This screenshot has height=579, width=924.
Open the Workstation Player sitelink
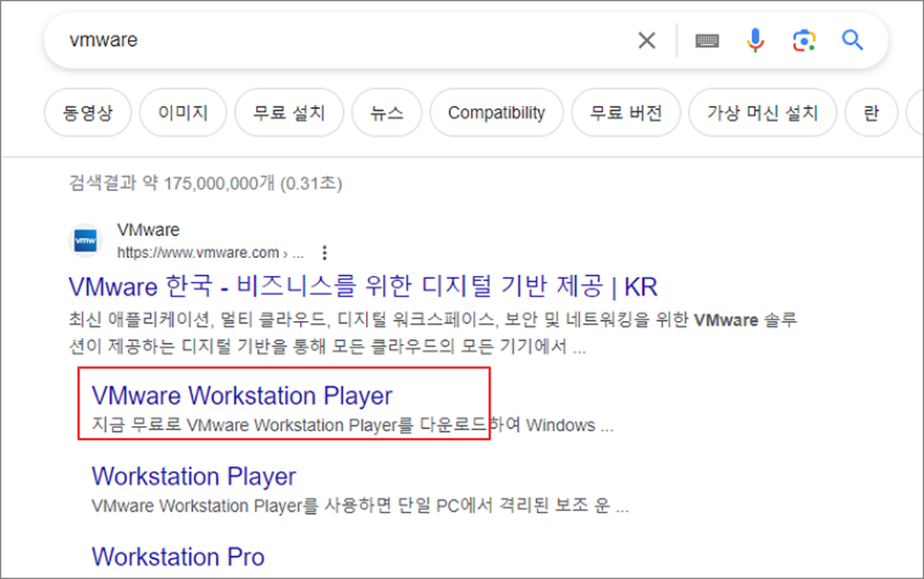tap(194, 476)
